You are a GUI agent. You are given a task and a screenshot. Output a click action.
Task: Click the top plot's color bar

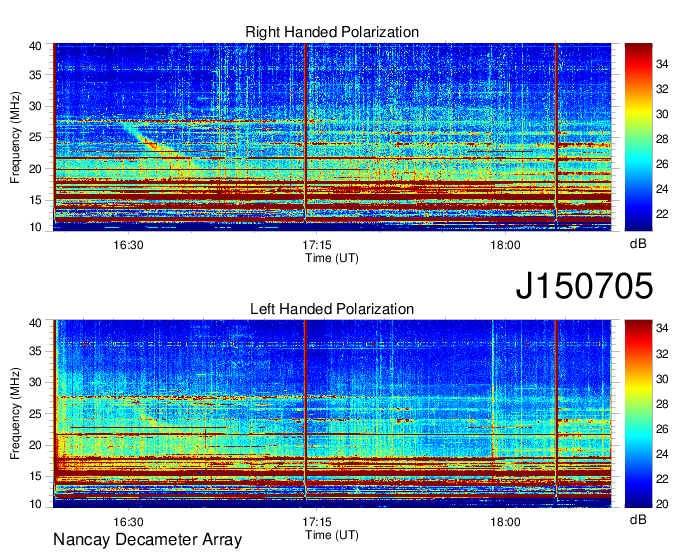pyautogui.click(x=638, y=137)
